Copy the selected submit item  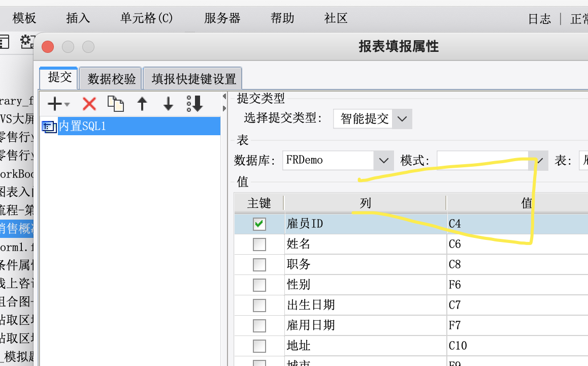coord(115,104)
